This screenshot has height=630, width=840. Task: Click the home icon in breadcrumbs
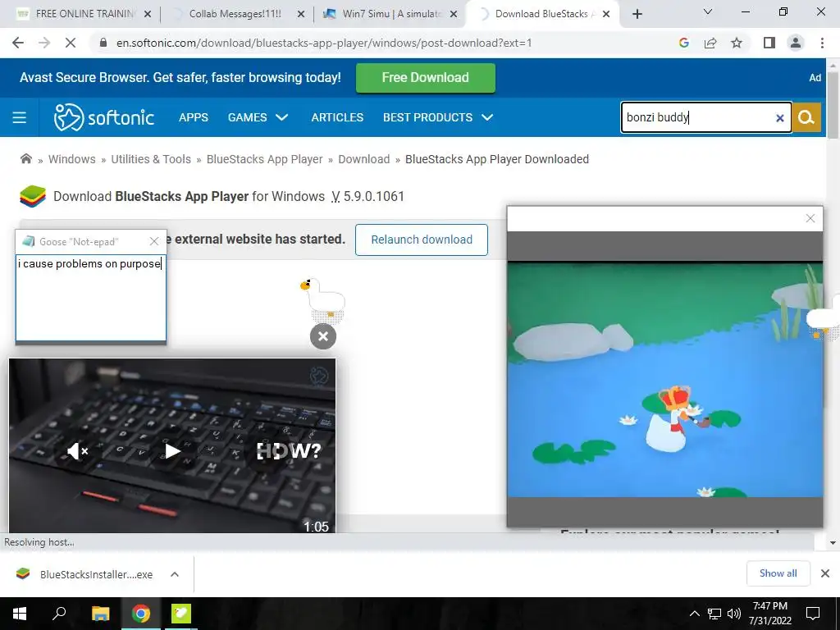[x=25, y=158]
